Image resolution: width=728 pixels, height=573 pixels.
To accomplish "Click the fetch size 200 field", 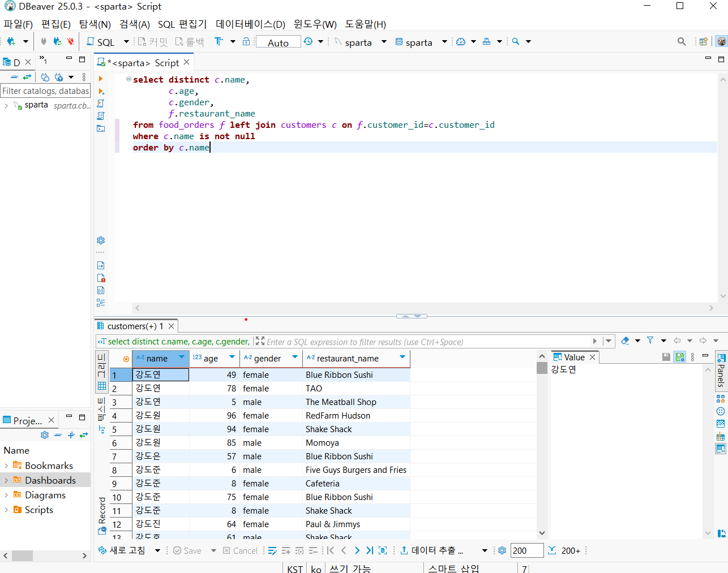I will click(527, 550).
